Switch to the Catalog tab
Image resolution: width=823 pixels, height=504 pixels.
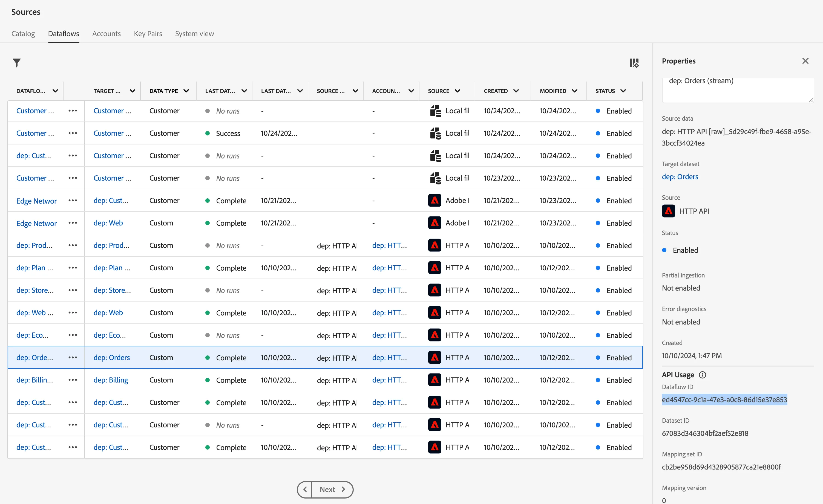click(x=23, y=33)
